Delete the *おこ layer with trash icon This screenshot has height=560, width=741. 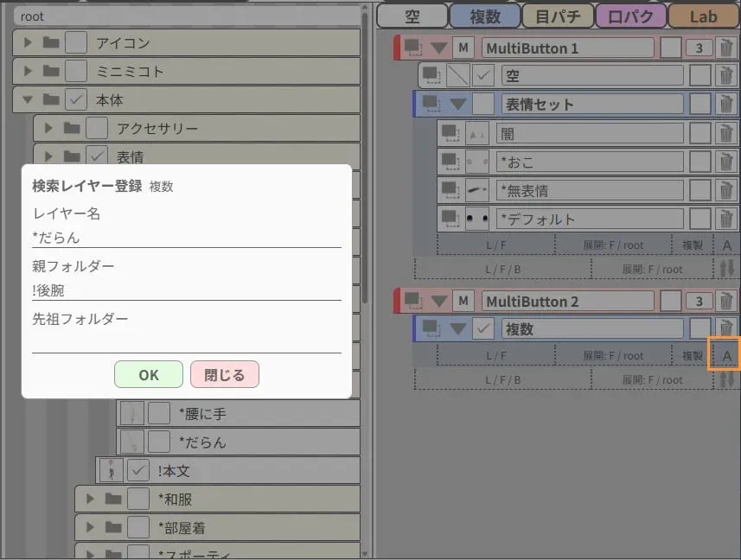click(726, 162)
